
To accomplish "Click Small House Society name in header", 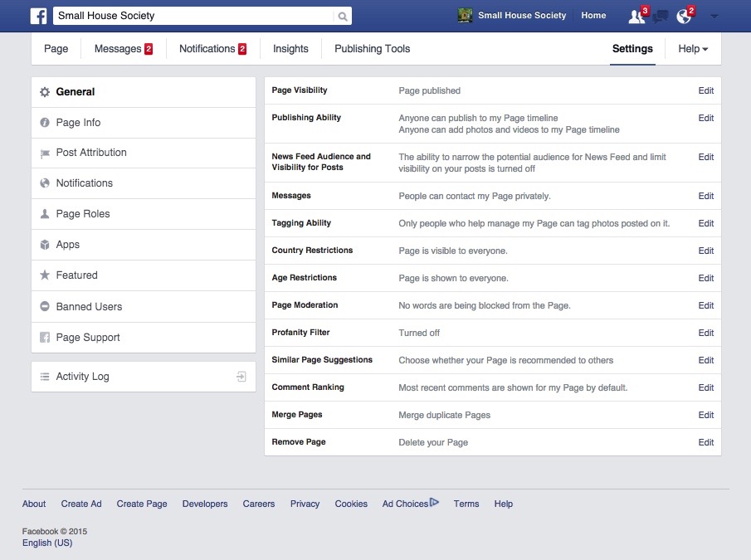I will 522,15.
